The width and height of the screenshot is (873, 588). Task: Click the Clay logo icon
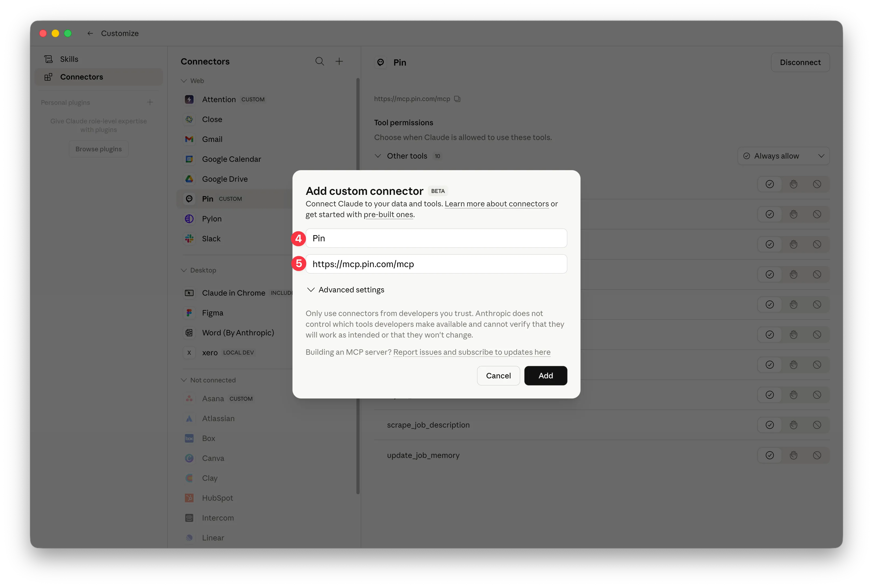189,478
